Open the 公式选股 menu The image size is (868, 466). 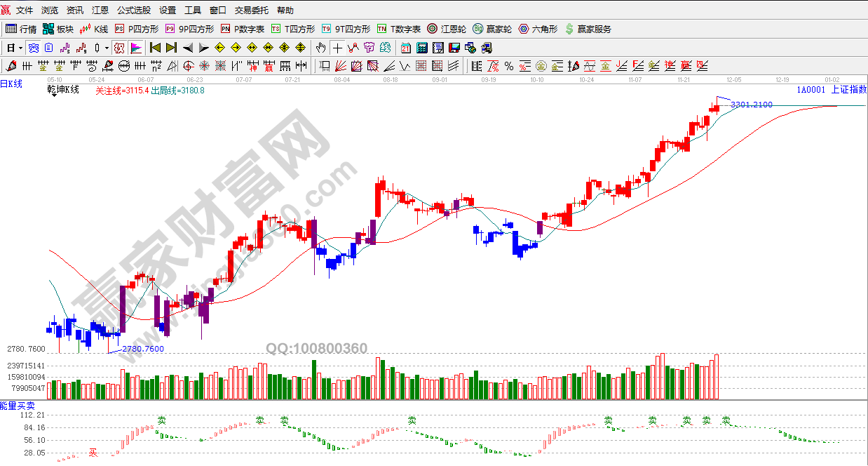point(133,11)
